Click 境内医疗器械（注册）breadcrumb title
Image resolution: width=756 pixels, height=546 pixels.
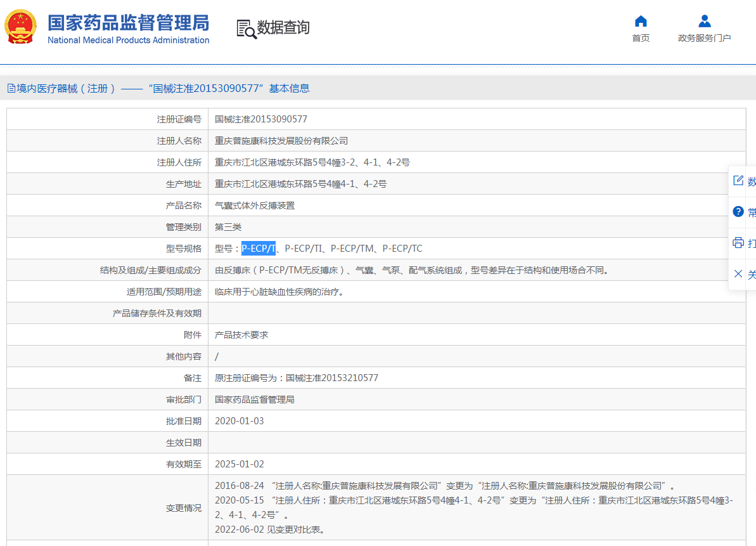(x=66, y=88)
